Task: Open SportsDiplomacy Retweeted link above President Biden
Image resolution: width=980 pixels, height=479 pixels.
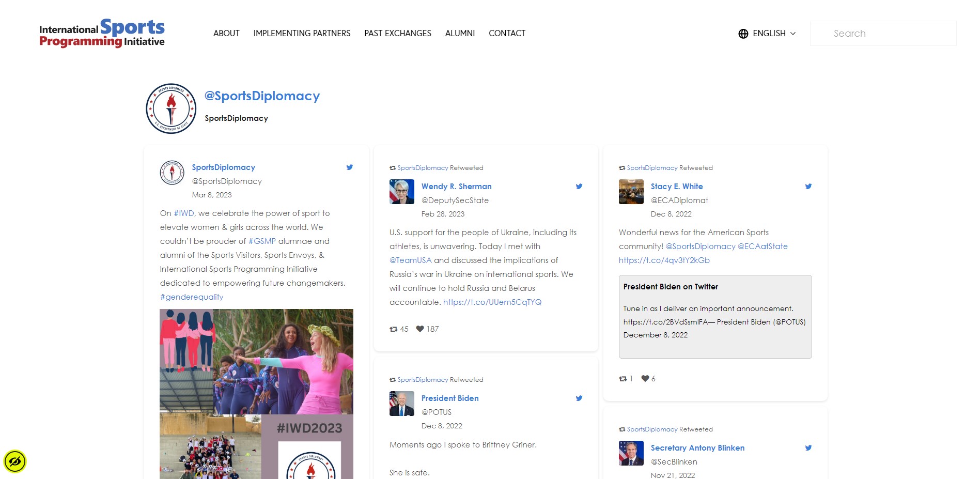Action: point(423,380)
